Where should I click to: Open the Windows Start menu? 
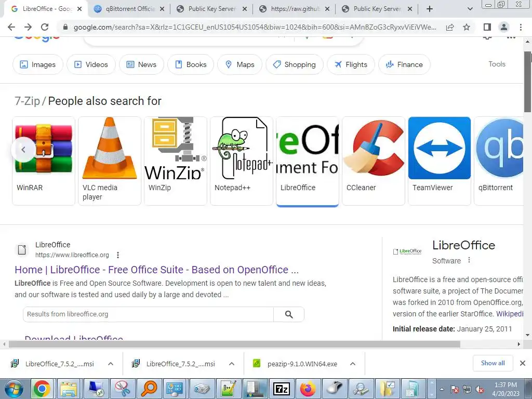click(x=14, y=389)
